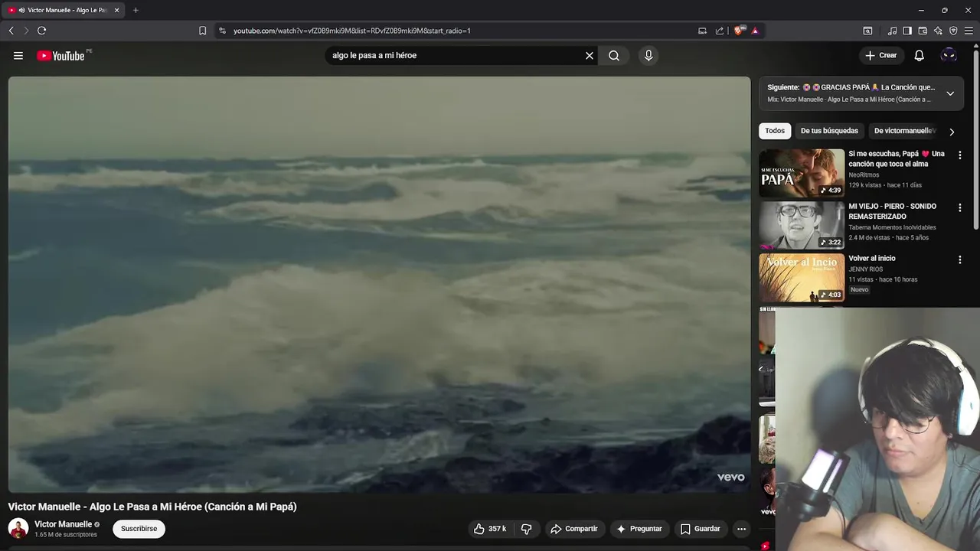The width and height of the screenshot is (980, 551).
Task: Toggle the browser sidebar panel
Action: coord(907,31)
